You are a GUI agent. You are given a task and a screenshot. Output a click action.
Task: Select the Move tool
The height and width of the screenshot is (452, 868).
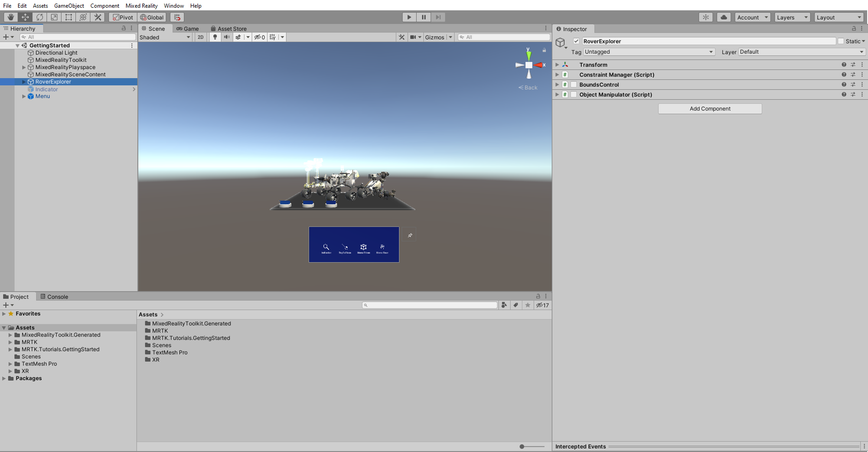pos(25,17)
